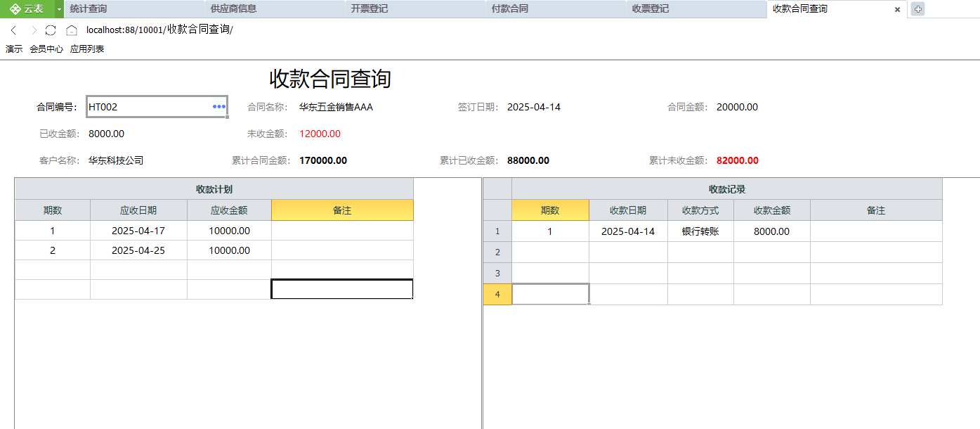Select the 期数 column header in 收款计划
Screen dimensions: 980x429
[53, 210]
